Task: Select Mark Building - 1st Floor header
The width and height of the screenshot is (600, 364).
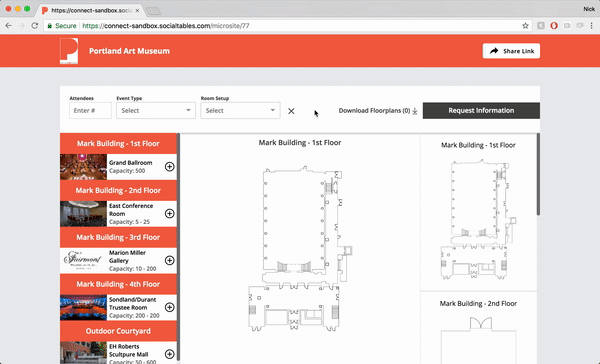Action: pos(118,144)
